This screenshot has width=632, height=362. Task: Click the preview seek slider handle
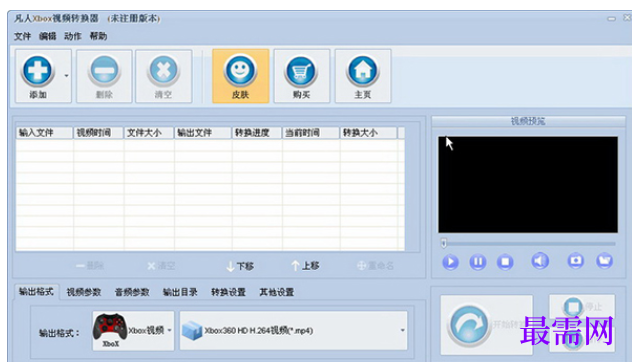coord(443,243)
